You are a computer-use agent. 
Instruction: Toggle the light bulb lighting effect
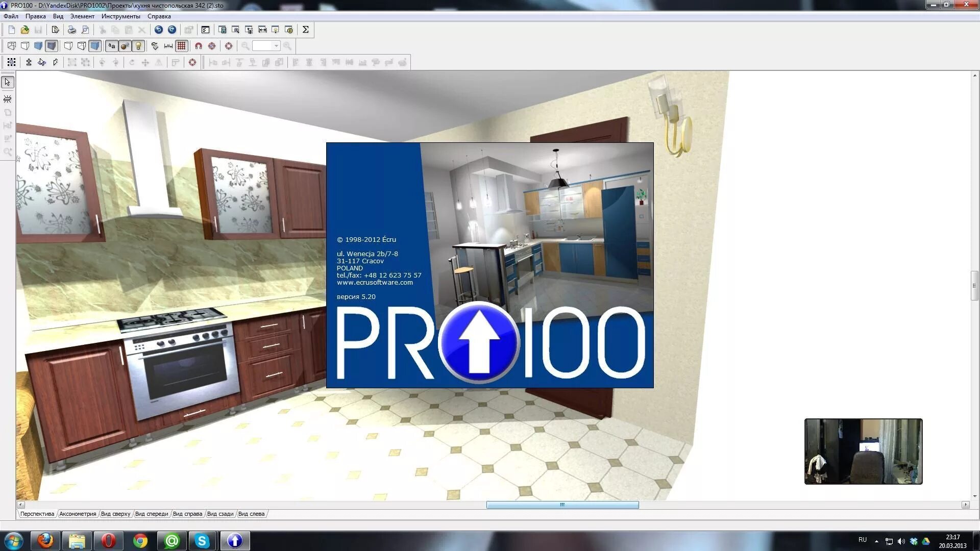138,46
